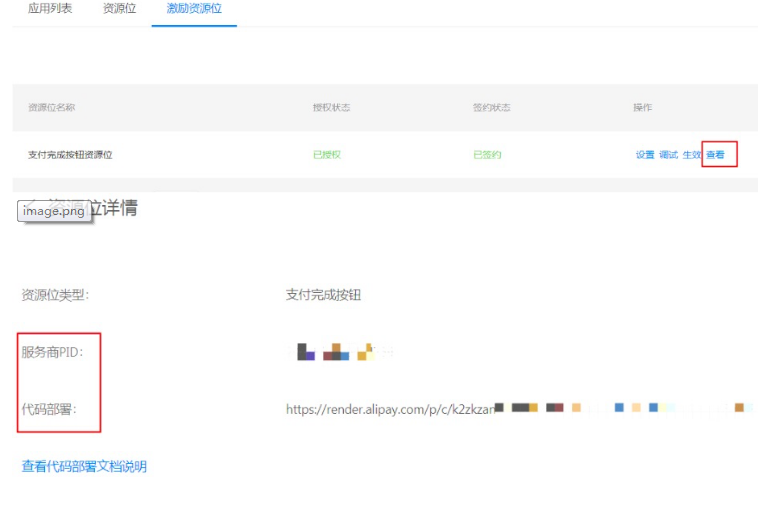771x512 pixels.
Task: Click the 支付完成按钮 resource type value
Action: coord(323,295)
